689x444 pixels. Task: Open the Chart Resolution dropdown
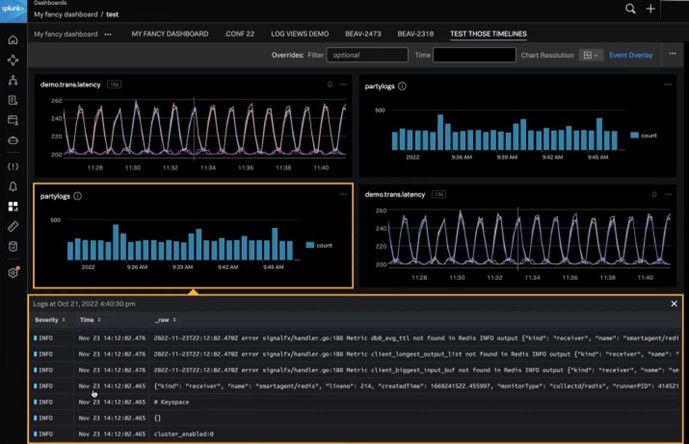coord(591,55)
